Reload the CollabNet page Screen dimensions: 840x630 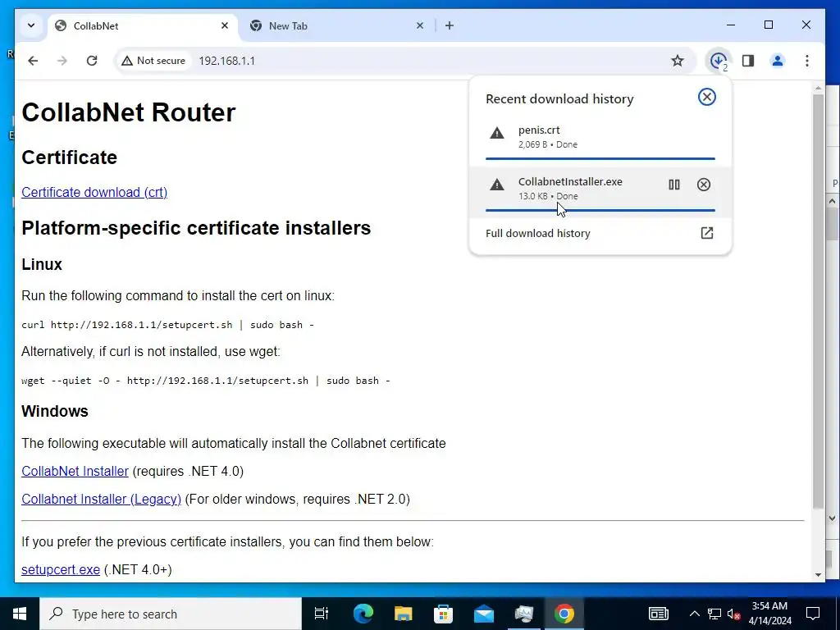pyautogui.click(x=92, y=61)
